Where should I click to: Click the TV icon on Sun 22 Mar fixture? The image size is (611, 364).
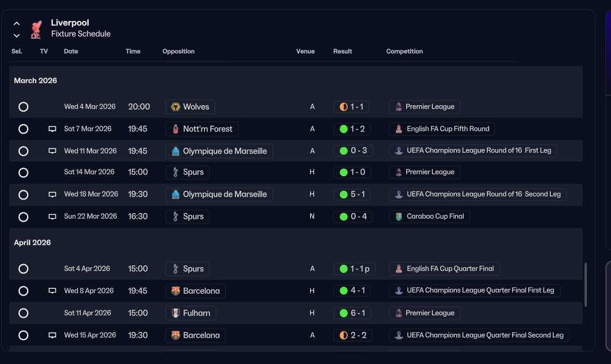tap(52, 216)
